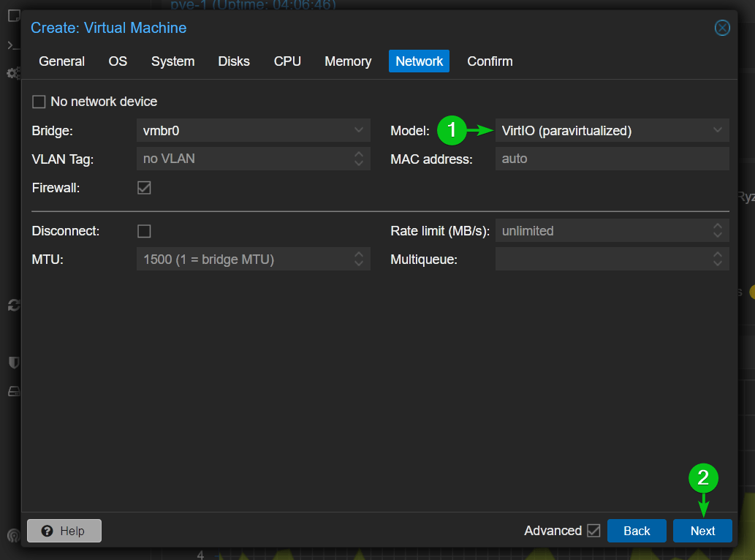Click the Back button
This screenshot has width=755, height=560.
pos(637,531)
